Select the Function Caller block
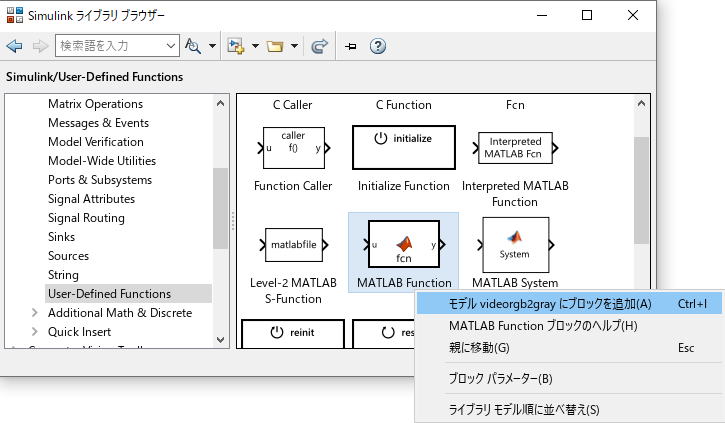This screenshot has height=423, width=725. tap(293, 148)
